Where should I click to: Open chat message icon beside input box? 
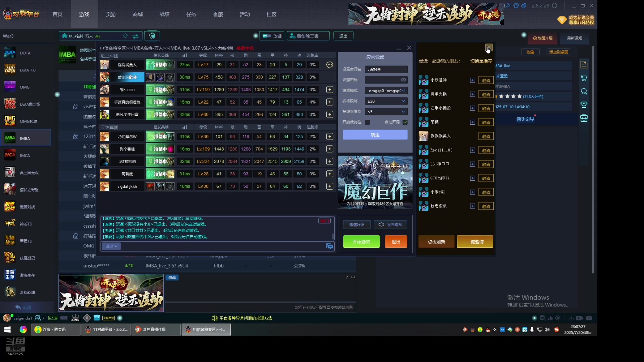point(329,246)
